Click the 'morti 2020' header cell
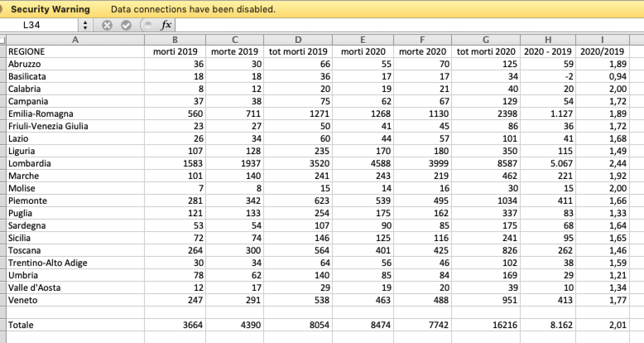 coord(363,51)
